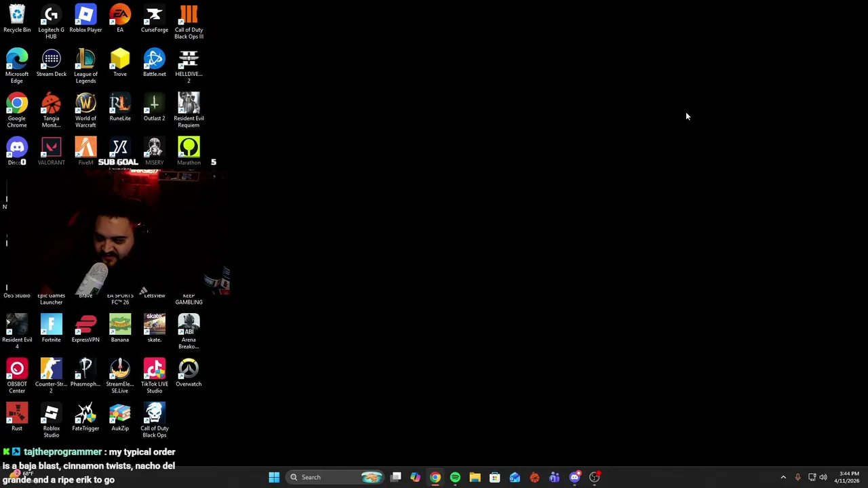The height and width of the screenshot is (488, 868).
Task: Select the MISERY desktop icon
Action: click(x=155, y=151)
